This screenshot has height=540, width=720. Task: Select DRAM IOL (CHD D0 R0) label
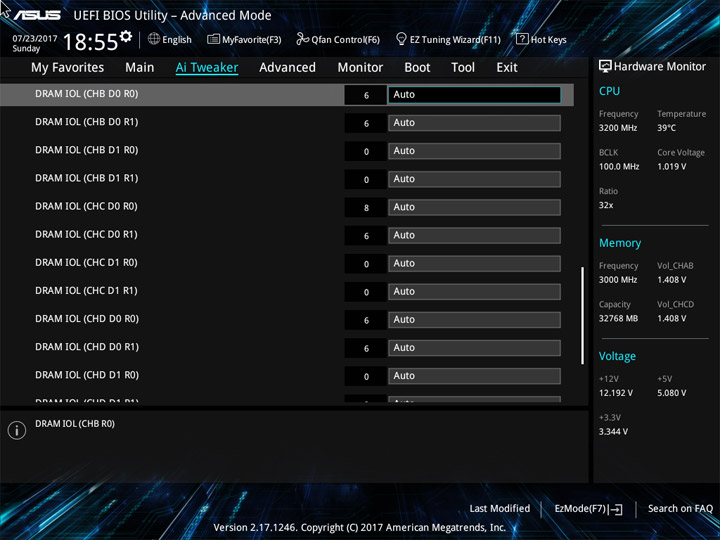coord(87,319)
